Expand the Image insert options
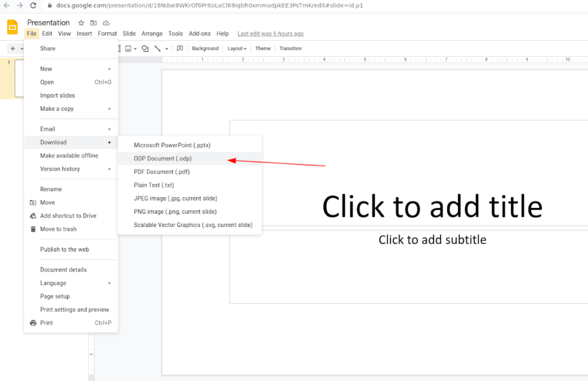The width and height of the screenshot is (588, 381). click(x=135, y=48)
